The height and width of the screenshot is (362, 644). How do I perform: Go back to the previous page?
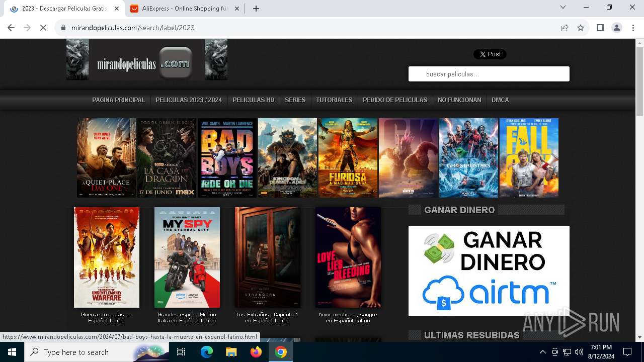point(11,28)
